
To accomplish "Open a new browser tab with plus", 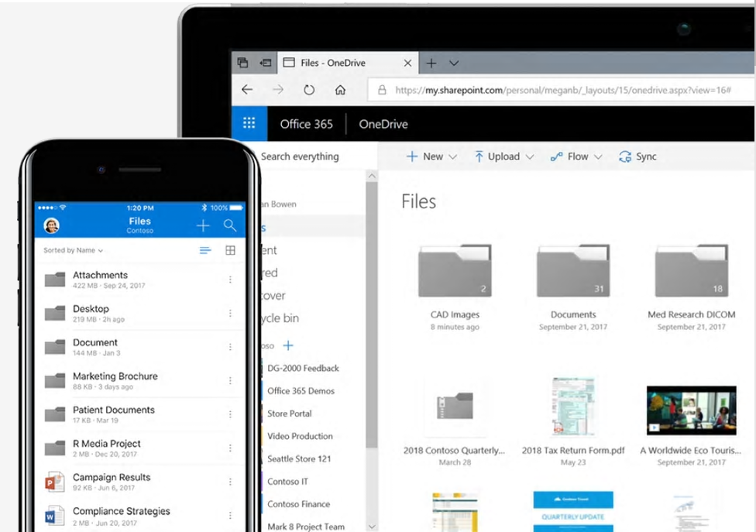I will tap(431, 63).
